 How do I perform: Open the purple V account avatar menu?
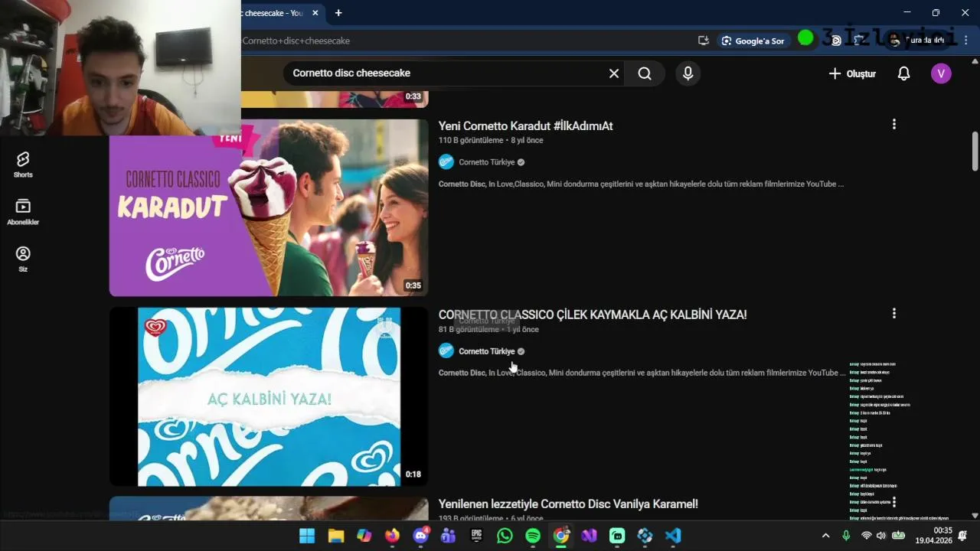tap(941, 73)
